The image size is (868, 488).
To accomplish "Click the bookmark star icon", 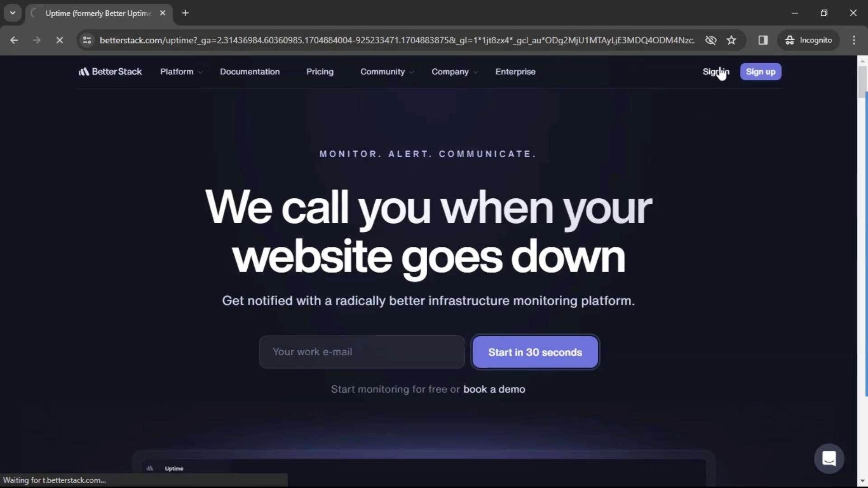I will pos(731,40).
